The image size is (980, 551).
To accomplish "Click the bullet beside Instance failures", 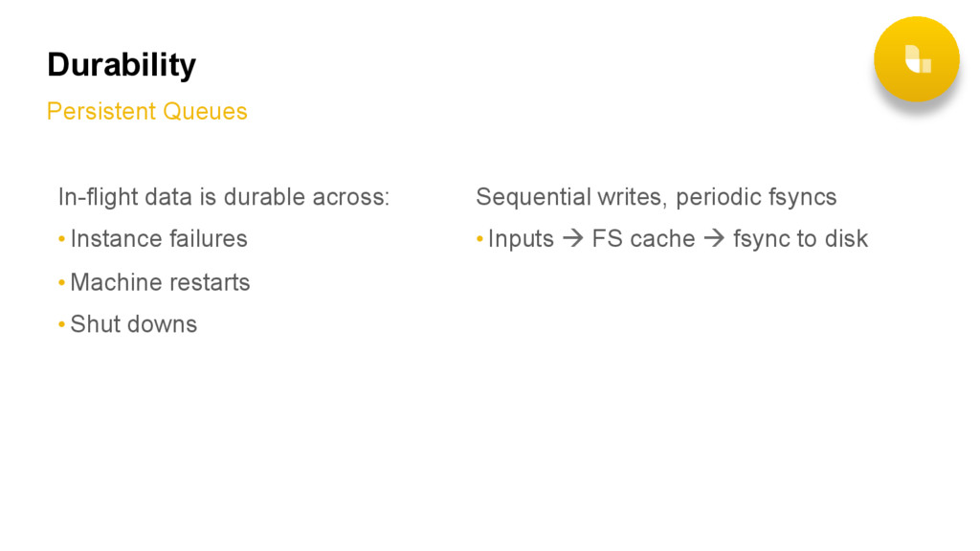I will point(61,238).
